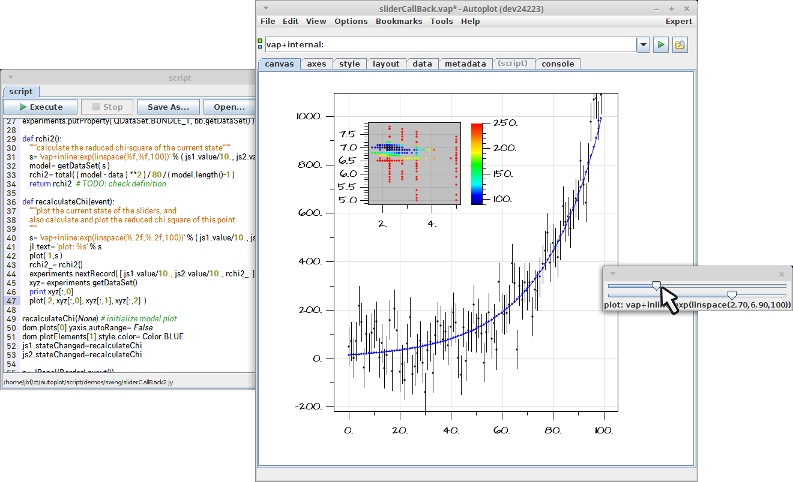
Task: Click the x-axis label 100 on main plot
Action: tap(604, 430)
